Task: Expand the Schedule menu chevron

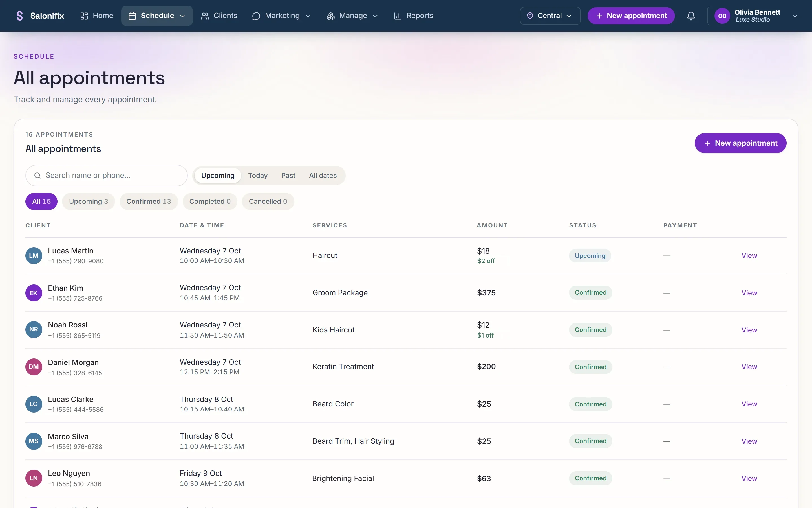Action: pos(182,16)
